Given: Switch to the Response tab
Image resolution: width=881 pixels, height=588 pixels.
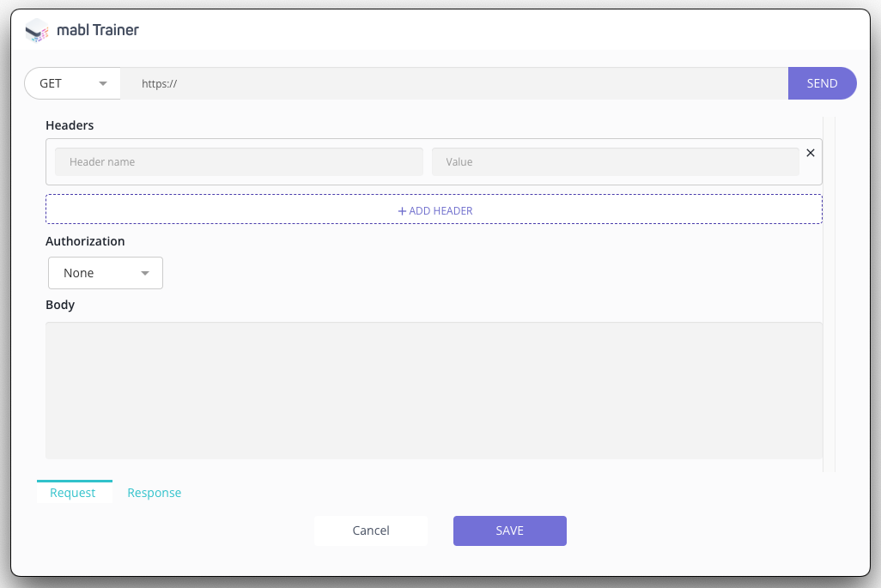Looking at the screenshot, I should click(x=154, y=493).
